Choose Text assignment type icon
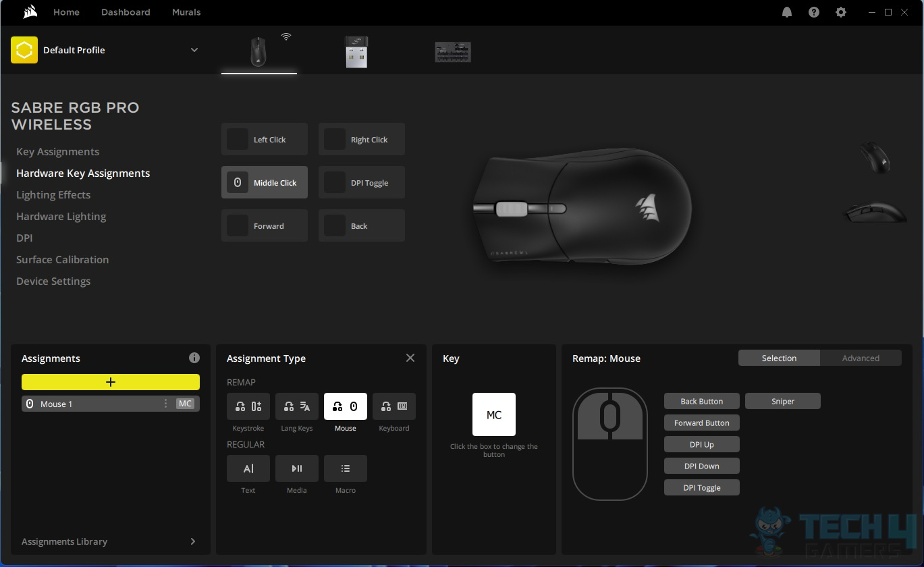This screenshot has width=924, height=567. tap(248, 468)
